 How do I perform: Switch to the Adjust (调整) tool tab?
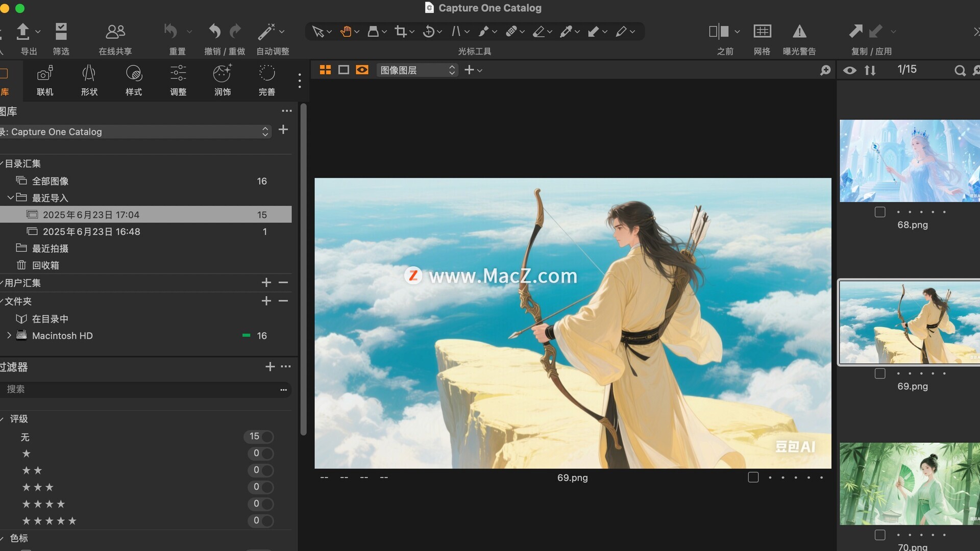[178, 80]
